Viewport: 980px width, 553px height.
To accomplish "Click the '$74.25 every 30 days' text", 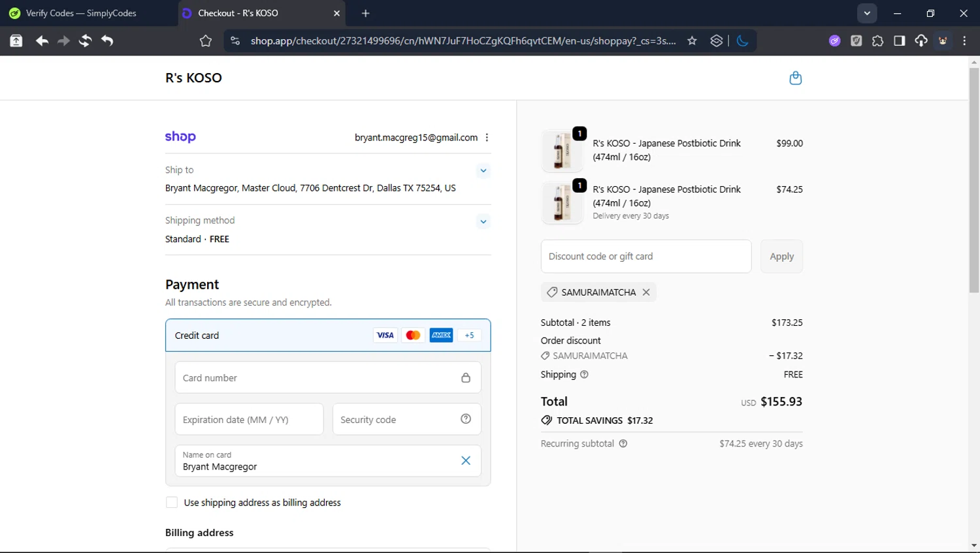I will point(761,444).
